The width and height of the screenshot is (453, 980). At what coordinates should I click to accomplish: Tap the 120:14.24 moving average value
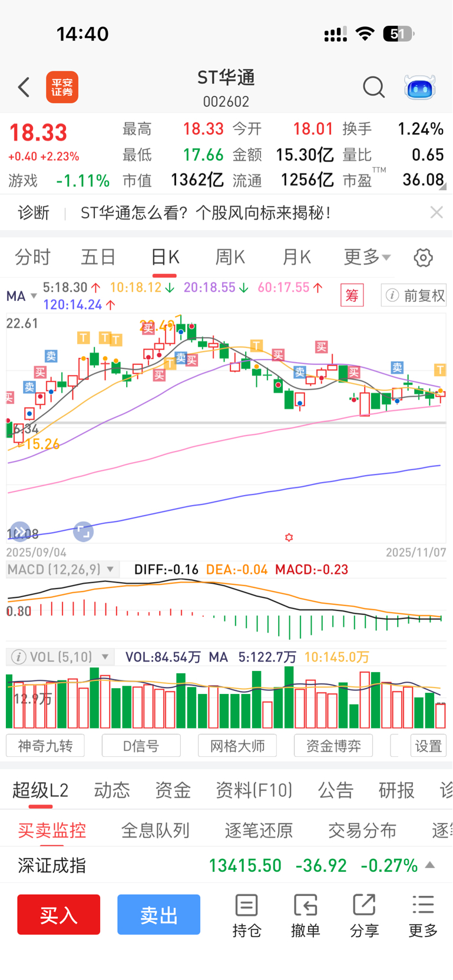[x=73, y=304]
